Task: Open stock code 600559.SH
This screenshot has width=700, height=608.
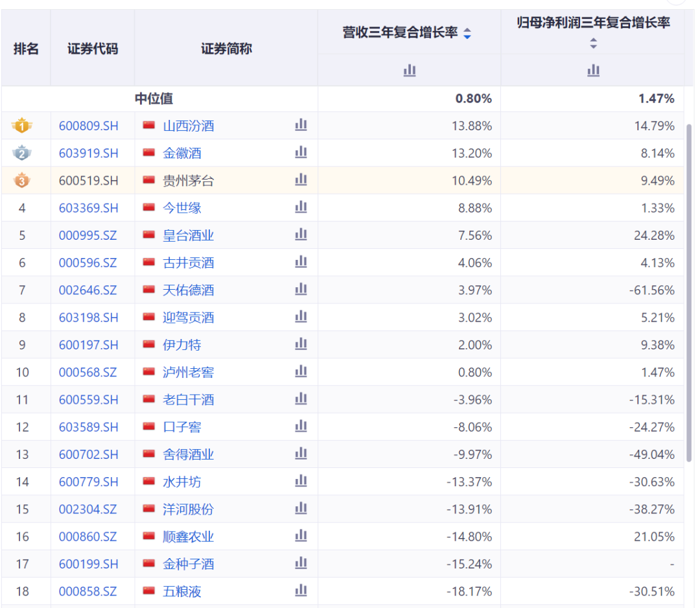Action: (88, 399)
